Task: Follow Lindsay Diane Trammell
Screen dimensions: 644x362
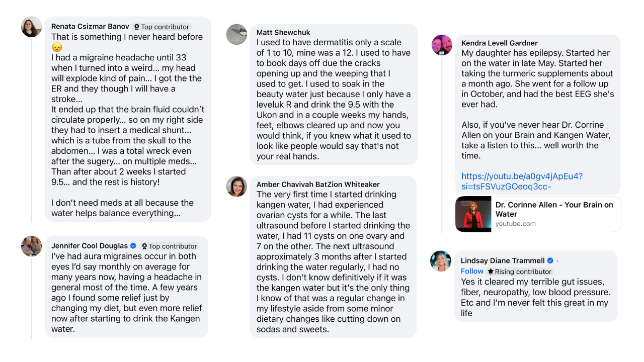Action: [x=472, y=271]
